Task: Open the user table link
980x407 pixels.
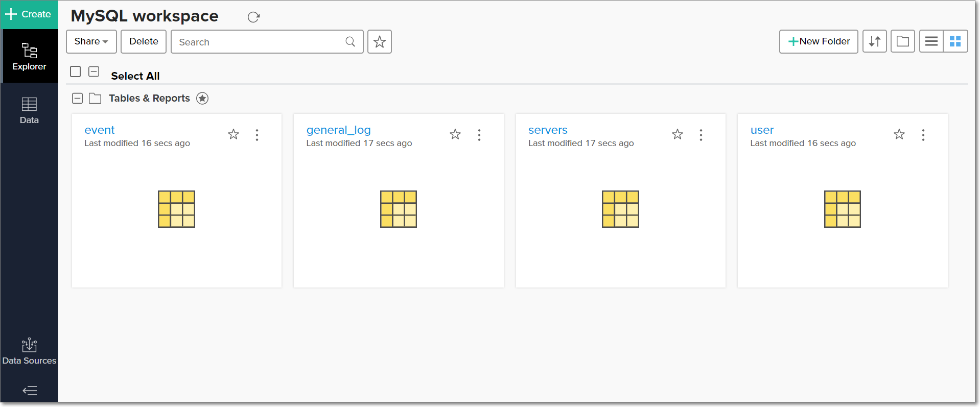Action: [x=762, y=130]
